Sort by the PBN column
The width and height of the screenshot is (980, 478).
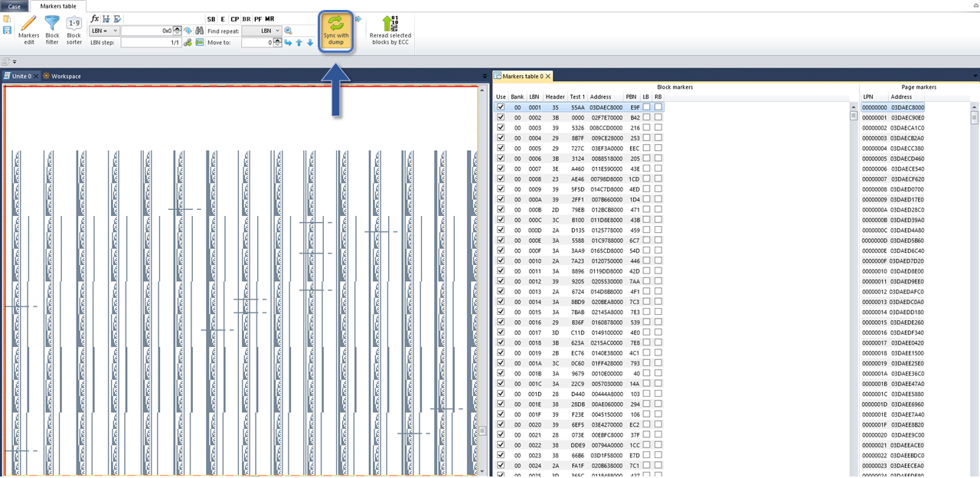coord(631,97)
